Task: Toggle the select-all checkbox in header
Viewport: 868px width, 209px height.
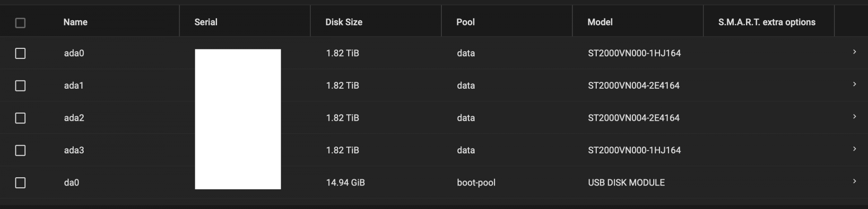Action: (20, 23)
